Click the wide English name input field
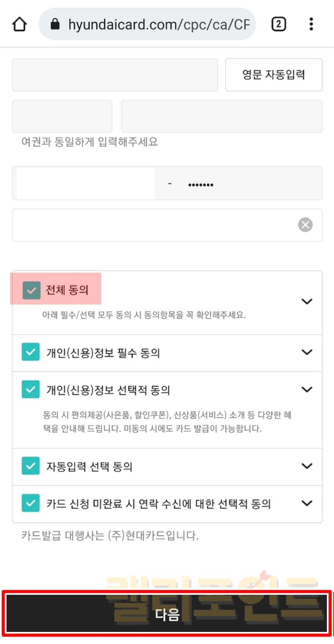This screenshot has height=644, width=334. tap(222, 116)
